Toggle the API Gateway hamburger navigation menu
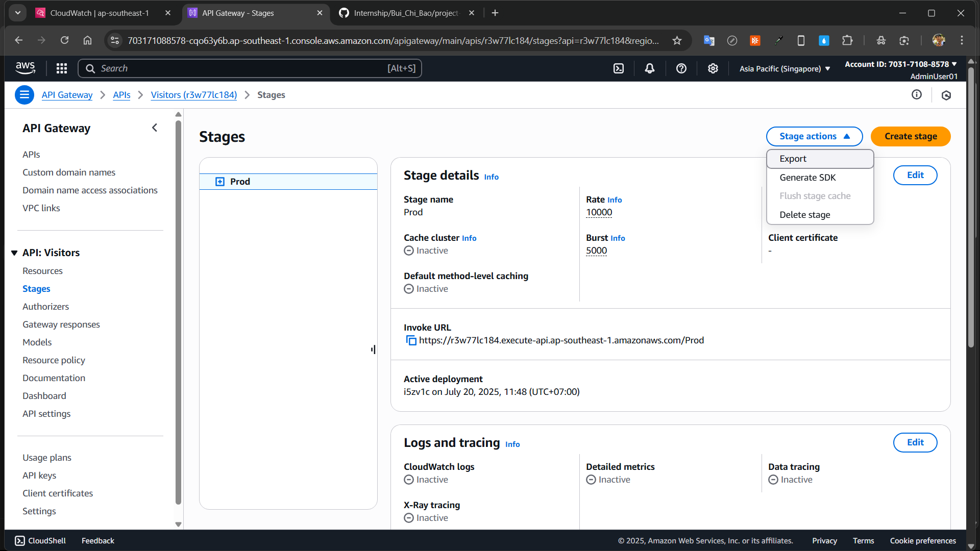 pyautogui.click(x=24, y=95)
